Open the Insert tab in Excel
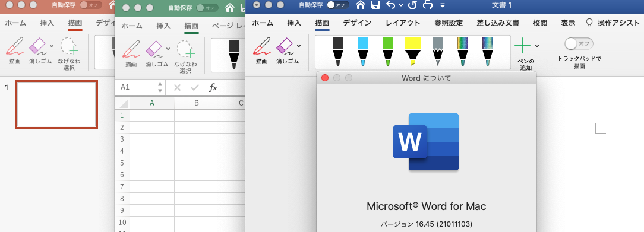 click(x=164, y=26)
